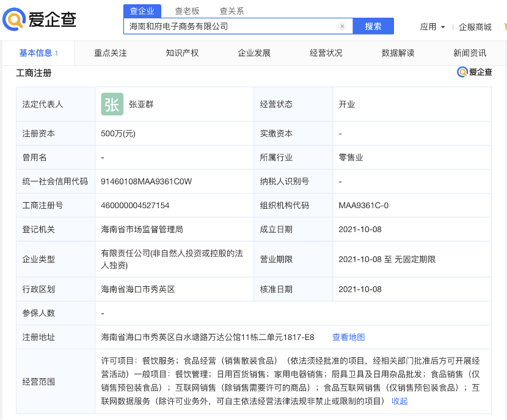This screenshot has height=420, width=507.
Task: Click the 爱企查 logo at top left
Action: 40,20
